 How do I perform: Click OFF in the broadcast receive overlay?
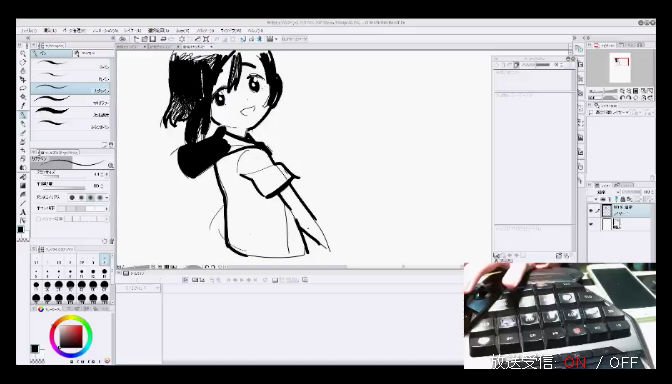(x=624, y=363)
